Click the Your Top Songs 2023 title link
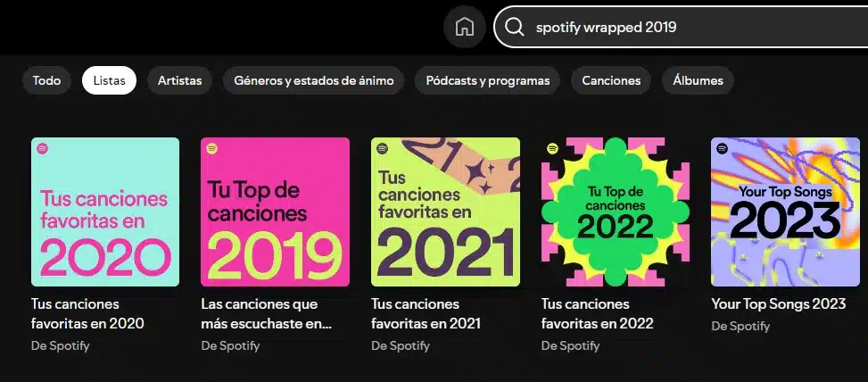Viewport: 868px width, 382px height. pos(778,304)
